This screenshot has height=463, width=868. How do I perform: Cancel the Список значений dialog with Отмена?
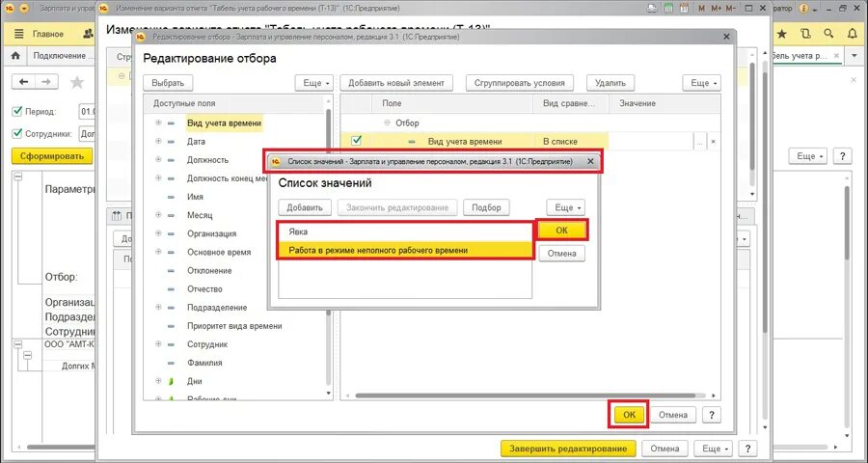pos(561,253)
